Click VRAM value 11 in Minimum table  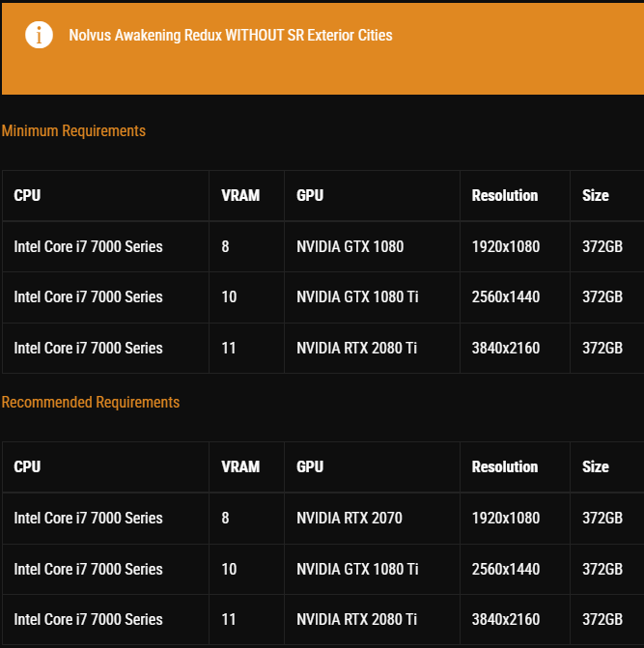(x=229, y=348)
